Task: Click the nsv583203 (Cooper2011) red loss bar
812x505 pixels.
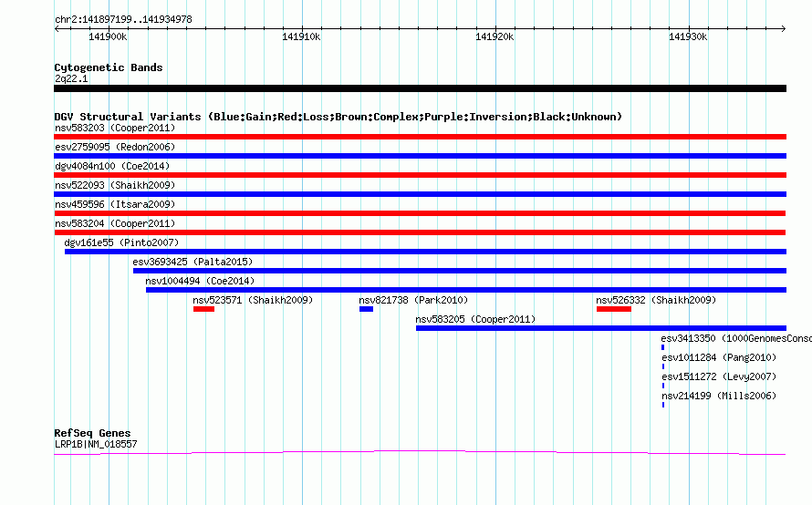Action: pos(420,137)
